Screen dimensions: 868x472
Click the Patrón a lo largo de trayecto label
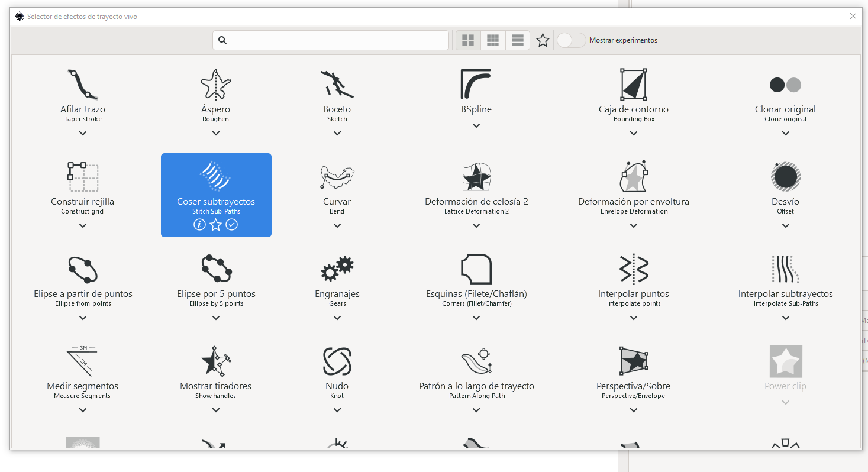(x=476, y=386)
